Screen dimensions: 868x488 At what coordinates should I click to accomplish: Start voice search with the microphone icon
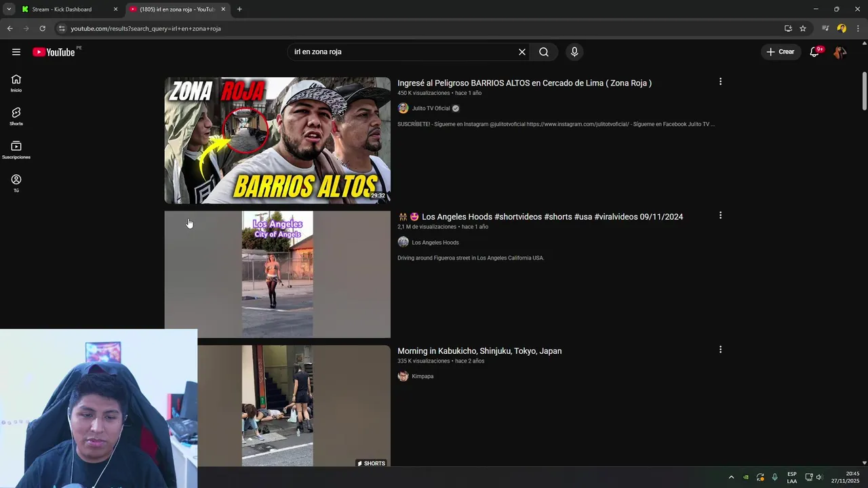[x=574, y=52]
